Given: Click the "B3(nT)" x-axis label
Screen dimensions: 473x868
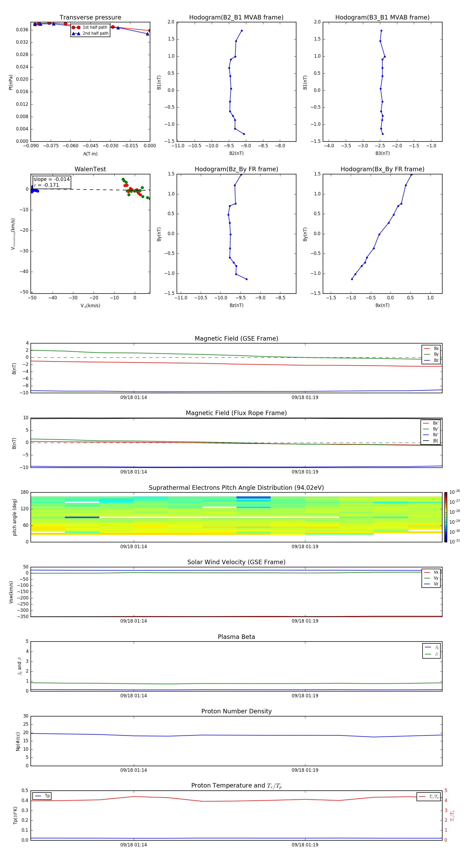Looking at the screenshot, I should (x=382, y=153).
